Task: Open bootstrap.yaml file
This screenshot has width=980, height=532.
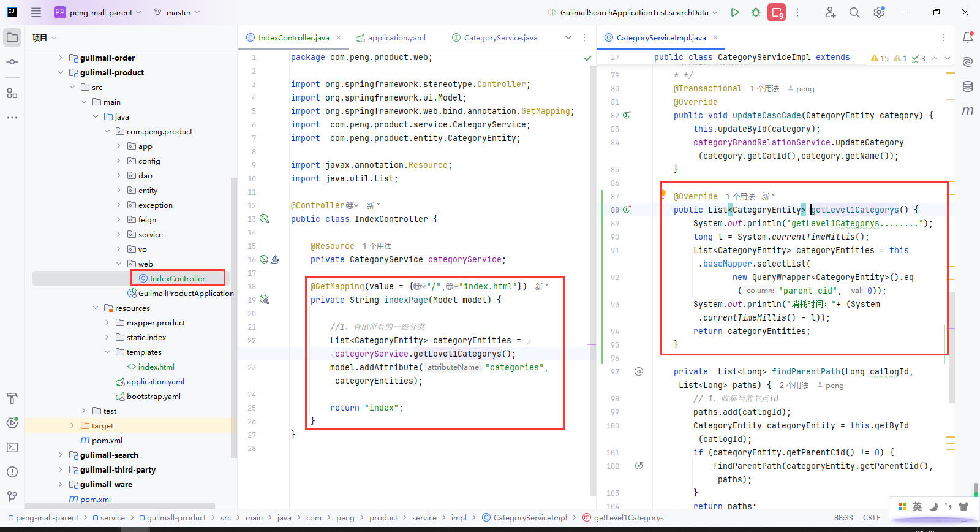Action: (x=148, y=396)
